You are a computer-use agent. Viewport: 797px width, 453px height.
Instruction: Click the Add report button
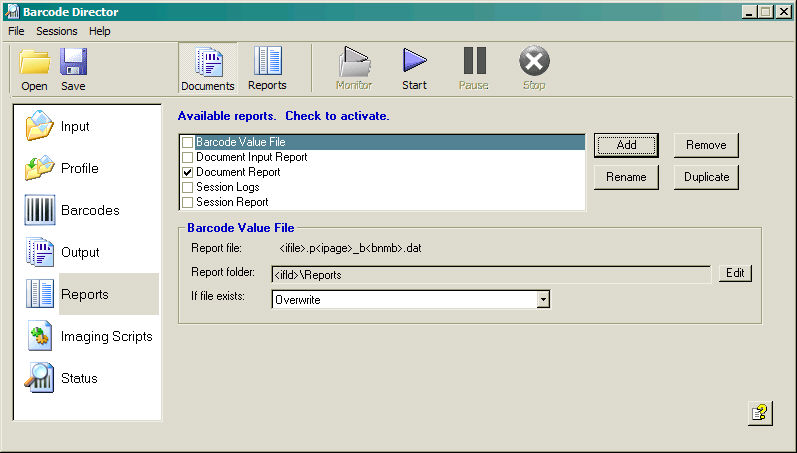click(x=626, y=145)
